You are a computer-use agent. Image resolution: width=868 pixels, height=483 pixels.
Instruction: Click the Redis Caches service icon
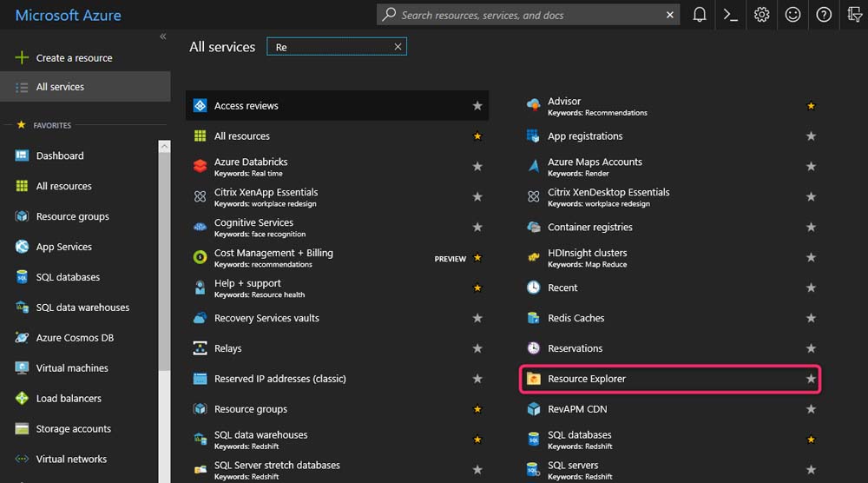[x=534, y=318]
